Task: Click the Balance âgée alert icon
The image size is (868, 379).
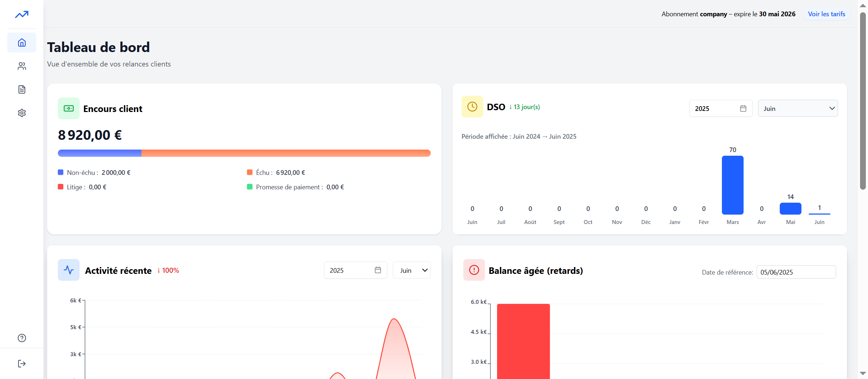Action: tap(474, 270)
